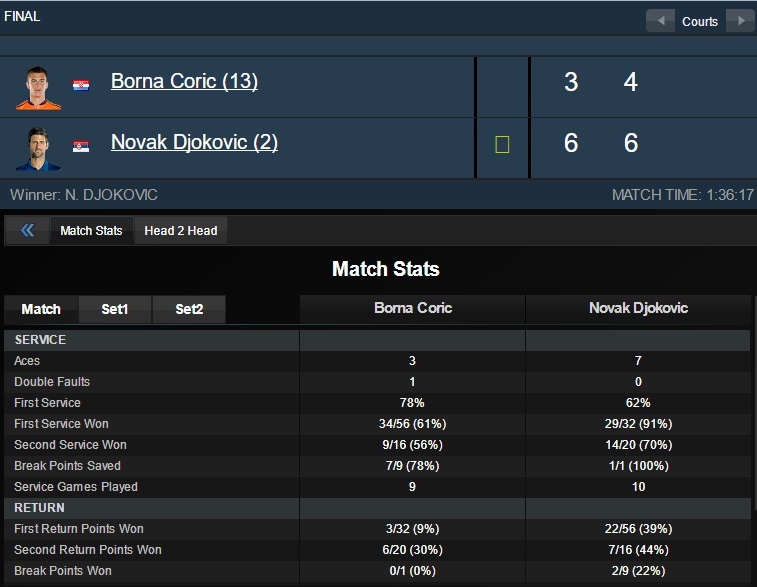Select the Match stats filter tab
The width and height of the screenshot is (757, 587).
tap(41, 309)
